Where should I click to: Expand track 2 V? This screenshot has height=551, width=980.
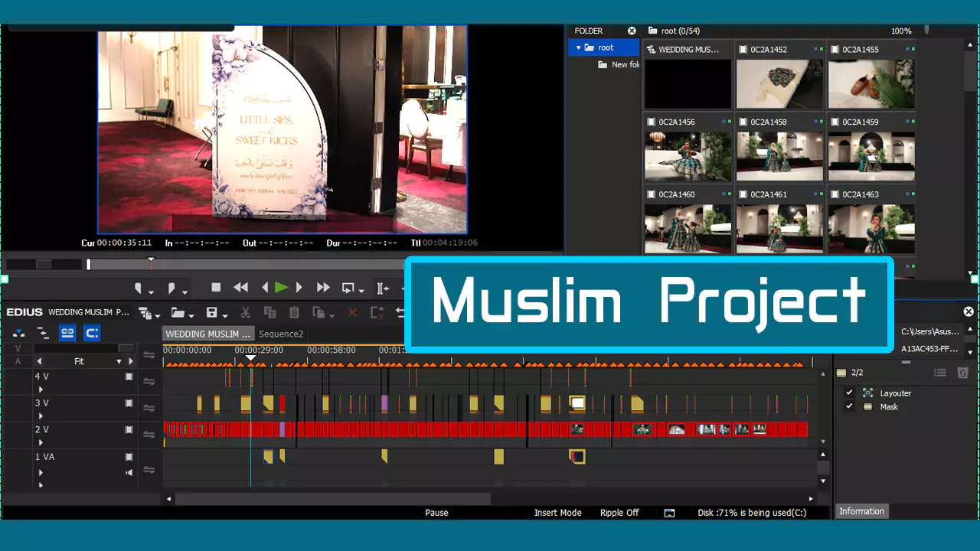click(41, 443)
